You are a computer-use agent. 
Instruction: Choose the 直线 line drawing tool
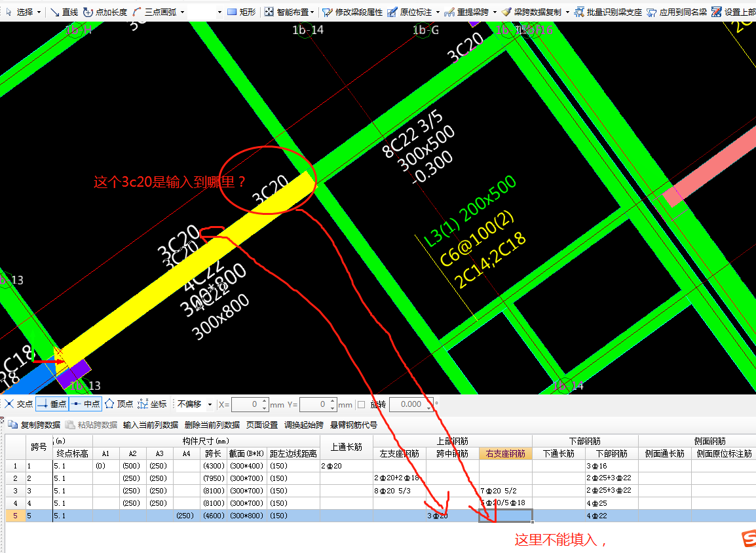coord(65,12)
